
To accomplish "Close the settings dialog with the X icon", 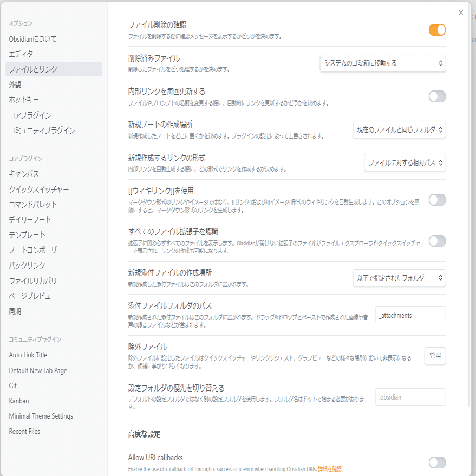I will (460, 12).
